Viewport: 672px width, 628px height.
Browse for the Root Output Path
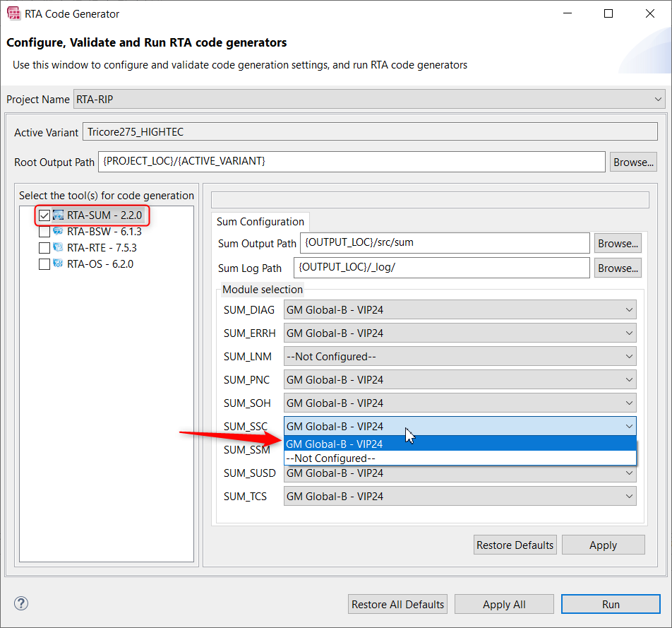coord(633,162)
